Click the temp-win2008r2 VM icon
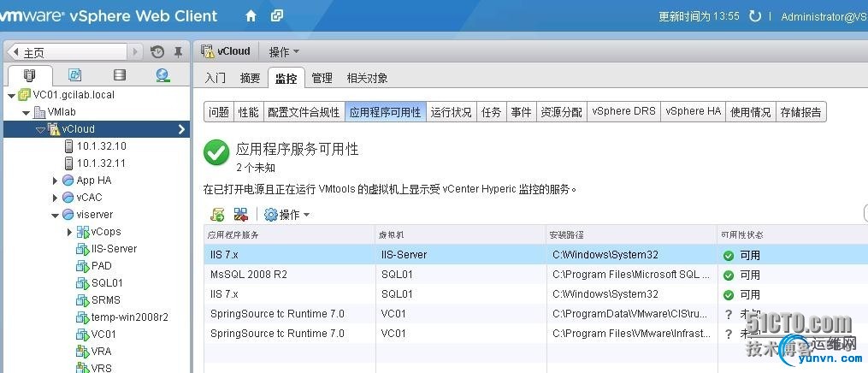Viewport: 868px width, 373px height. coord(82,317)
